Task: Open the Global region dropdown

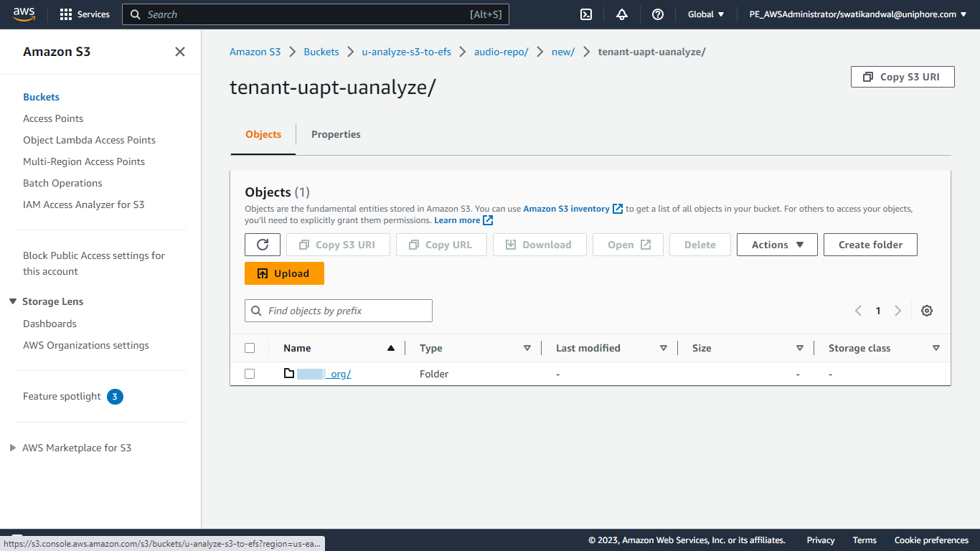Action: click(x=706, y=14)
